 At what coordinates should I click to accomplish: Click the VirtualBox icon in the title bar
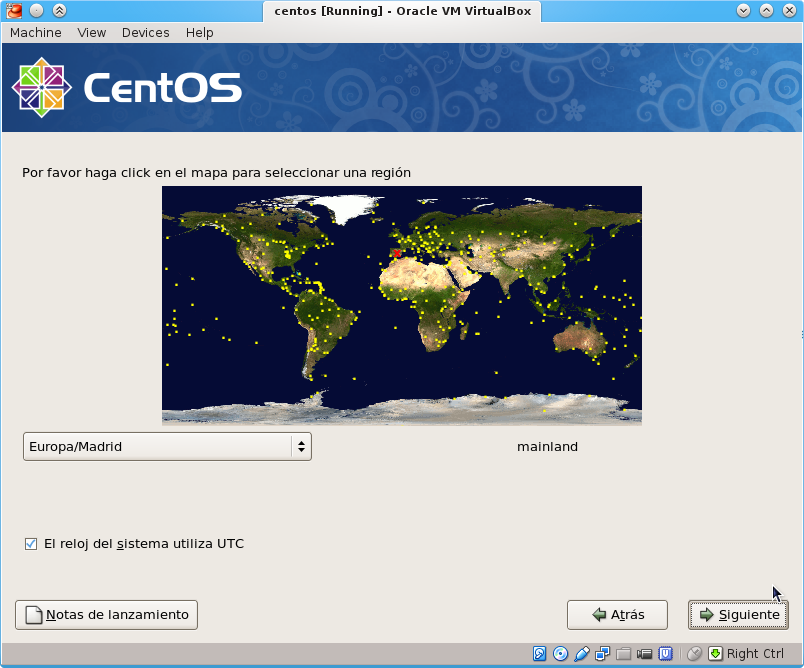coord(14,10)
